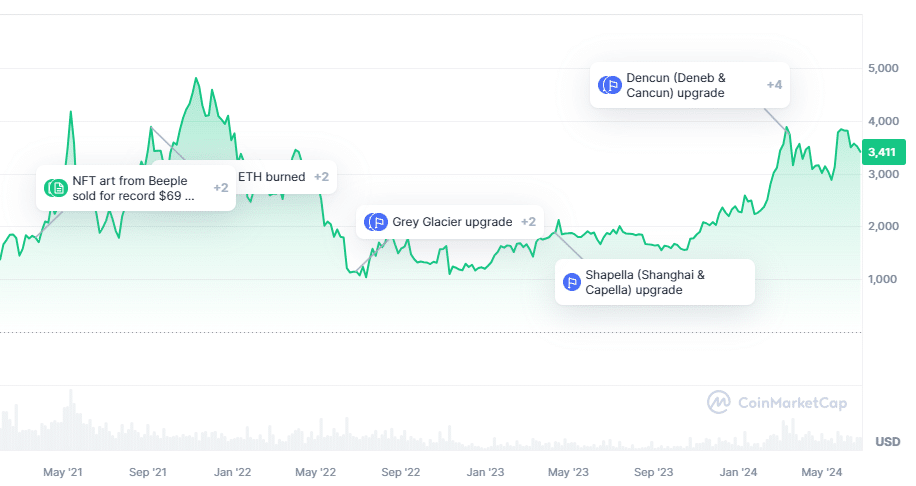Image resolution: width=916 pixels, height=486 pixels.
Task: Click the Jan '24 date on the time axis
Action: click(737, 471)
